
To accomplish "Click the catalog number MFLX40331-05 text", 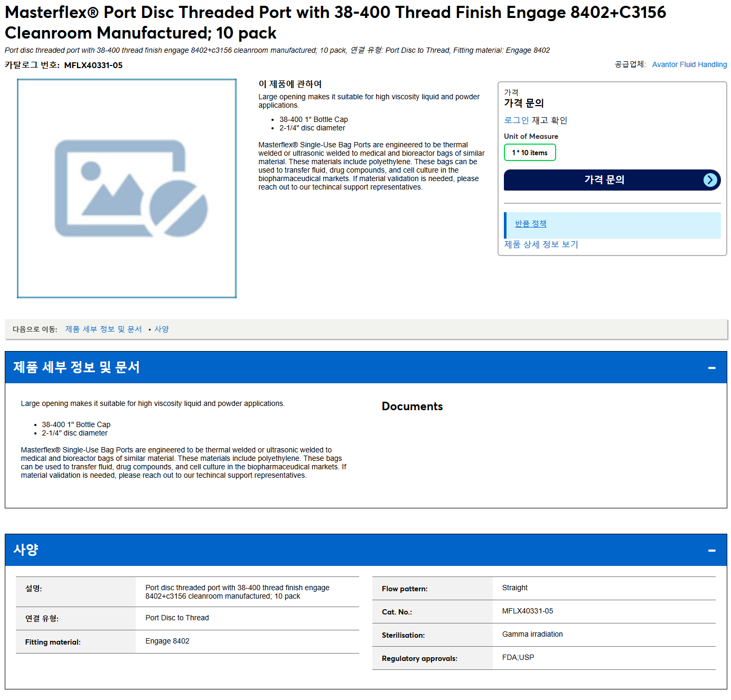I will 93,65.
